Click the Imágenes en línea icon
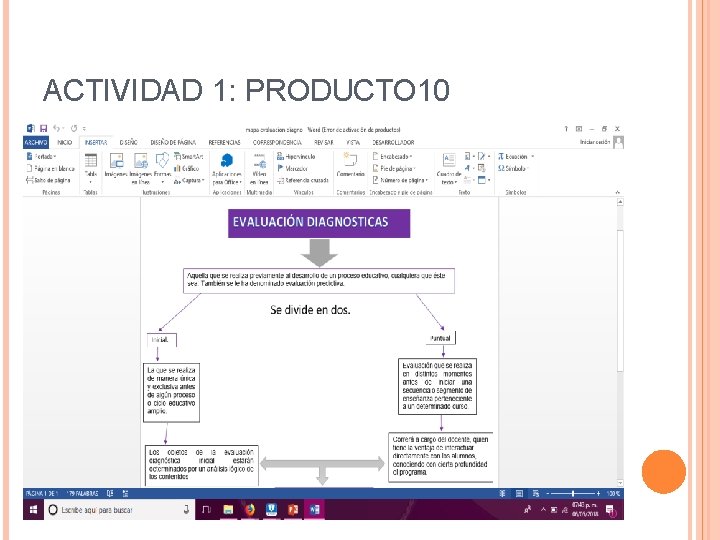Viewport: 720px width, 540px height. pyautogui.click(x=141, y=169)
